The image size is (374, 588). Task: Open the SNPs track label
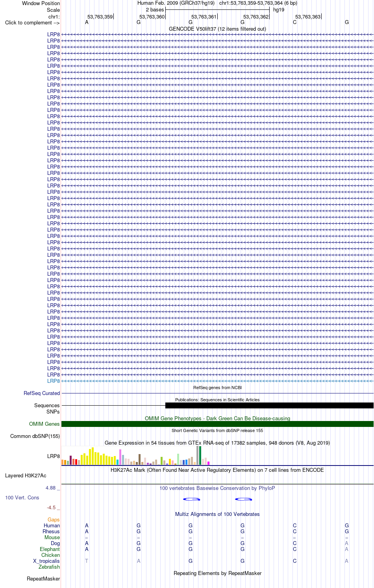point(53,412)
